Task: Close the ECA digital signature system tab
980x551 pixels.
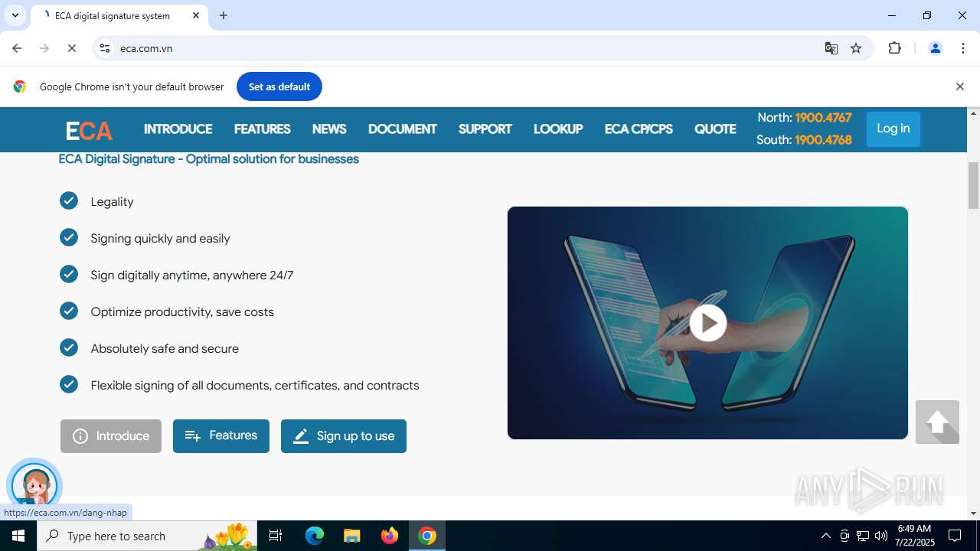Action: pos(196,15)
